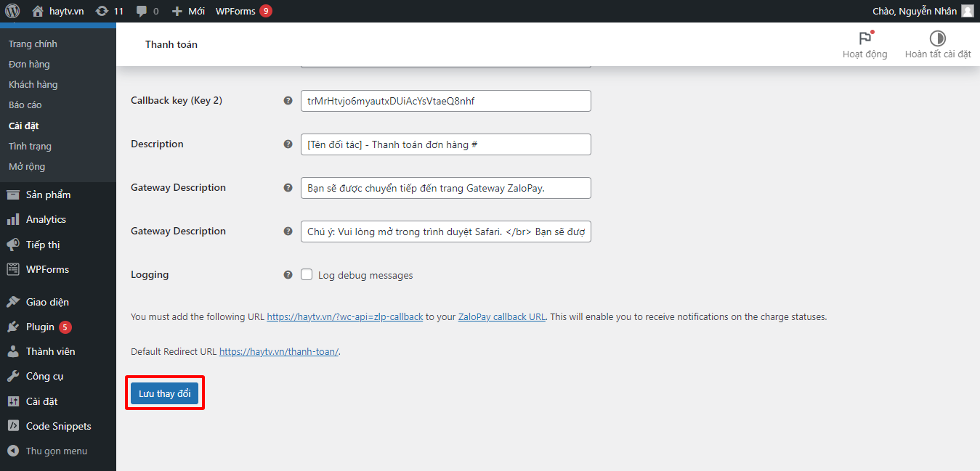Open the Code Snippets menu label

click(59, 426)
